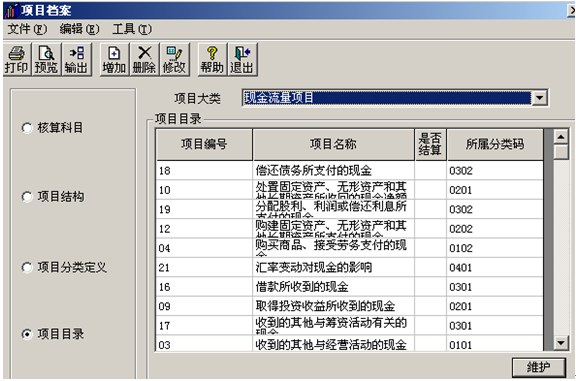Select row 借款所收到的现金
This screenshot has width=576, height=381.
click(350, 287)
